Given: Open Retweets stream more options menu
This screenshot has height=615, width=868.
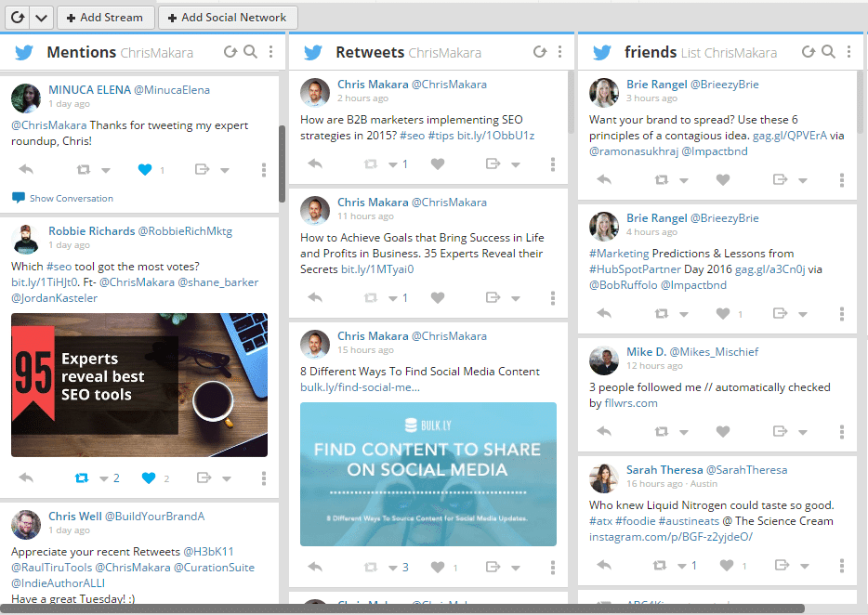Looking at the screenshot, I should click(559, 51).
